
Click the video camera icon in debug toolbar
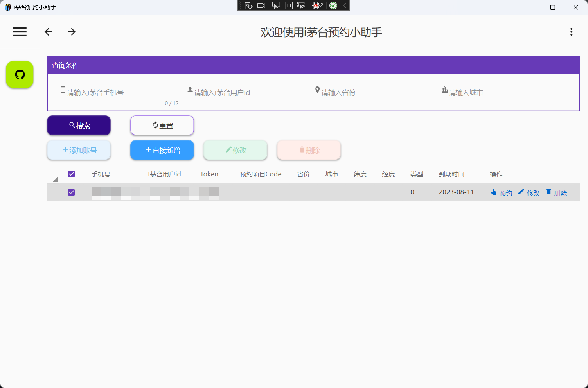pos(261,5)
